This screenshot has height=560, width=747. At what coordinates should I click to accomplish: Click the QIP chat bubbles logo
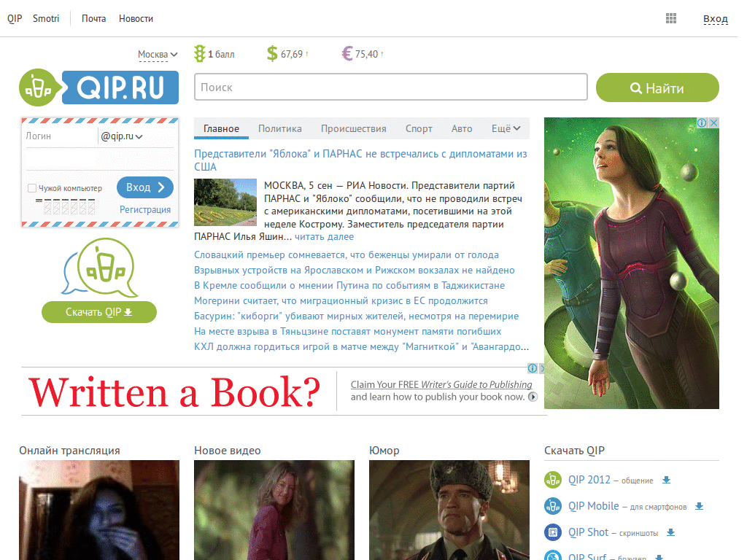[x=100, y=268]
